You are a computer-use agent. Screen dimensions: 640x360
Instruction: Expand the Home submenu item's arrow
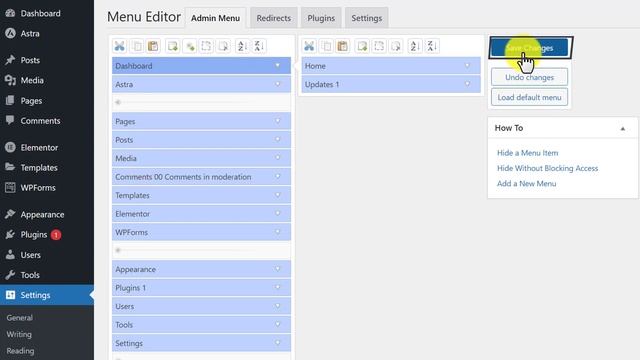(467, 65)
